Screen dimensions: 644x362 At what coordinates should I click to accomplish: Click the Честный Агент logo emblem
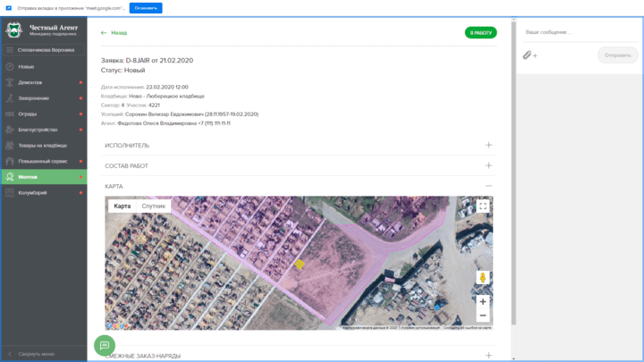point(14,30)
